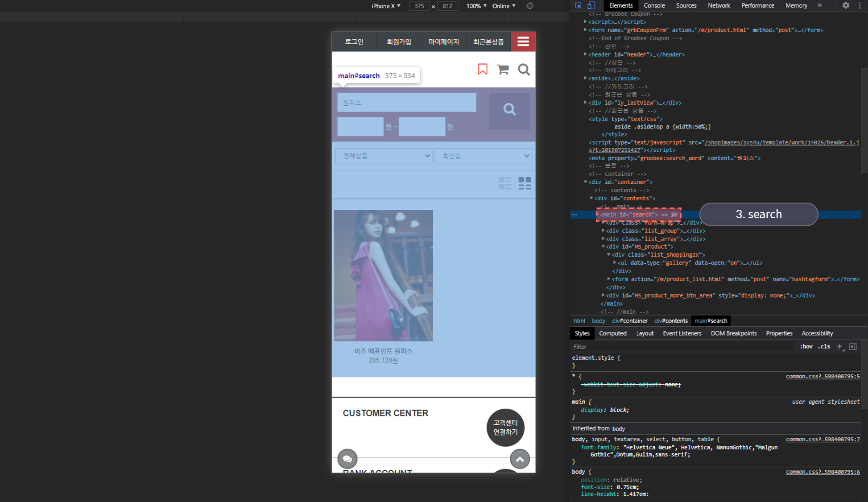Select the list view layout icon
This screenshot has height=502, width=868.
tap(505, 183)
